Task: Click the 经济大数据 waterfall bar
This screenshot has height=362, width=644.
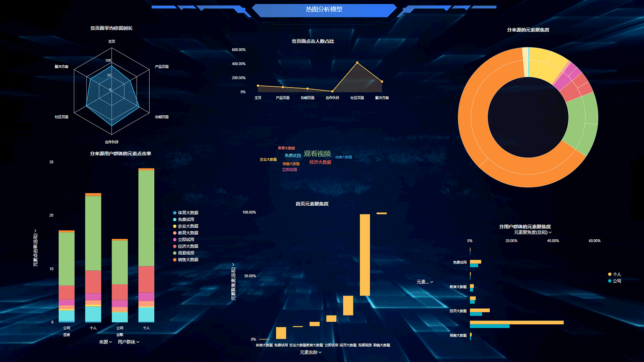Action: click(348, 305)
